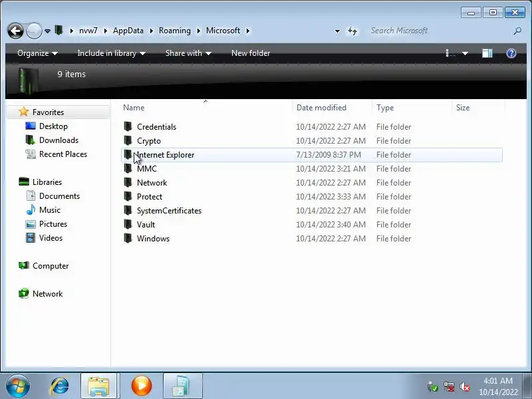Open the Videos library
Image resolution: width=532 pixels, height=399 pixels.
pyautogui.click(x=51, y=238)
